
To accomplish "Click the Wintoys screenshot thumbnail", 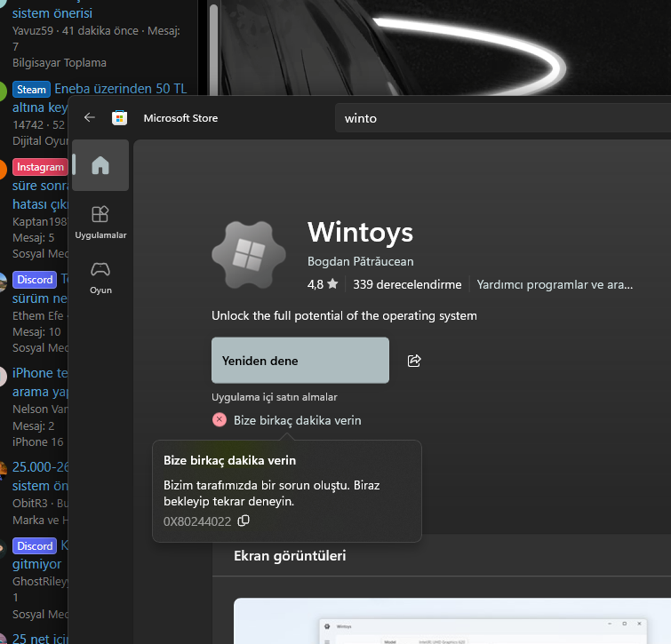I will 451,621.
